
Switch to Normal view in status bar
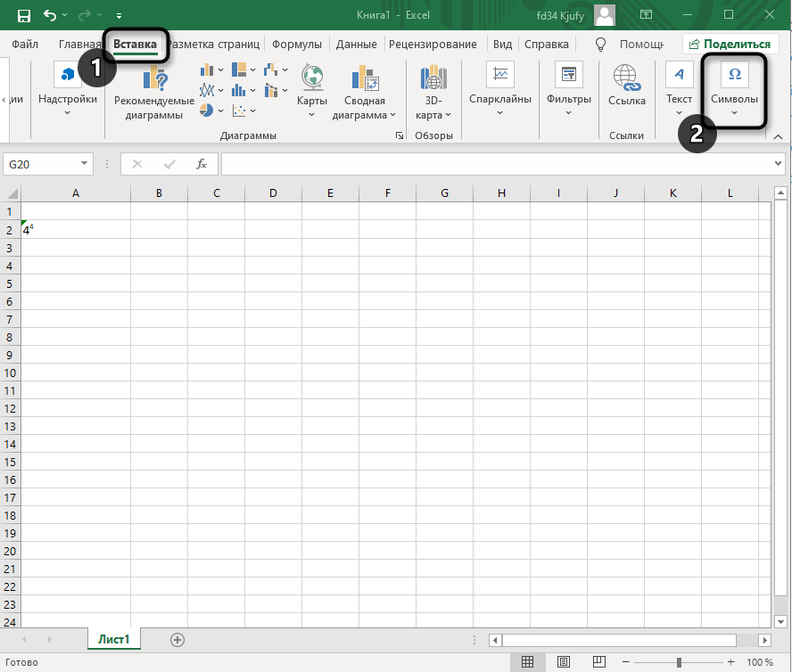(528, 662)
